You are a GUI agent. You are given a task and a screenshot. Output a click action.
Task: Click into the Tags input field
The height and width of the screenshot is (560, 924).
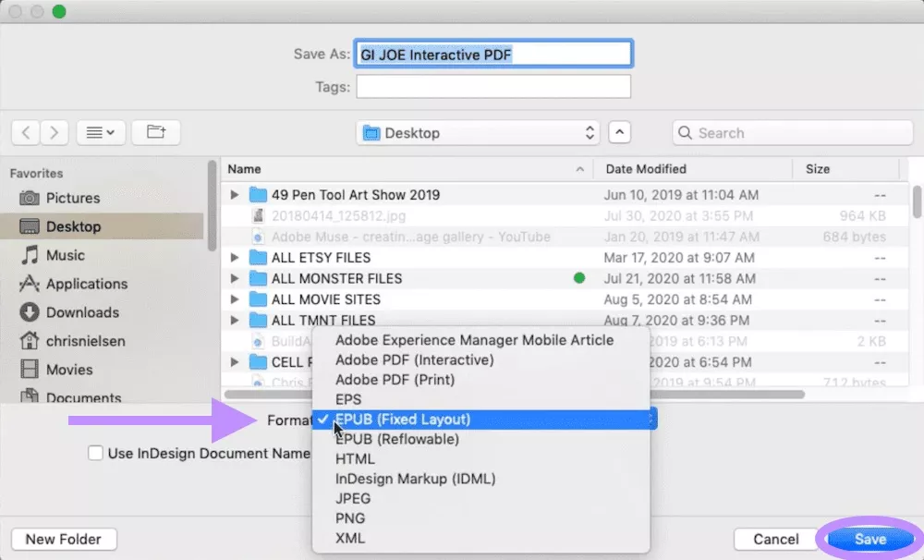pyautogui.click(x=492, y=87)
